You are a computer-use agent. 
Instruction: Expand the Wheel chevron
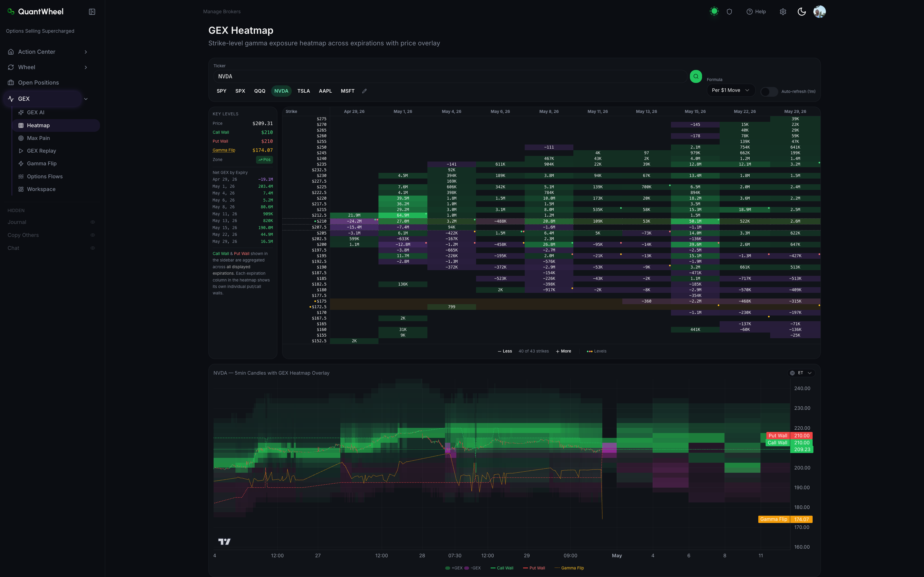pos(86,67)
